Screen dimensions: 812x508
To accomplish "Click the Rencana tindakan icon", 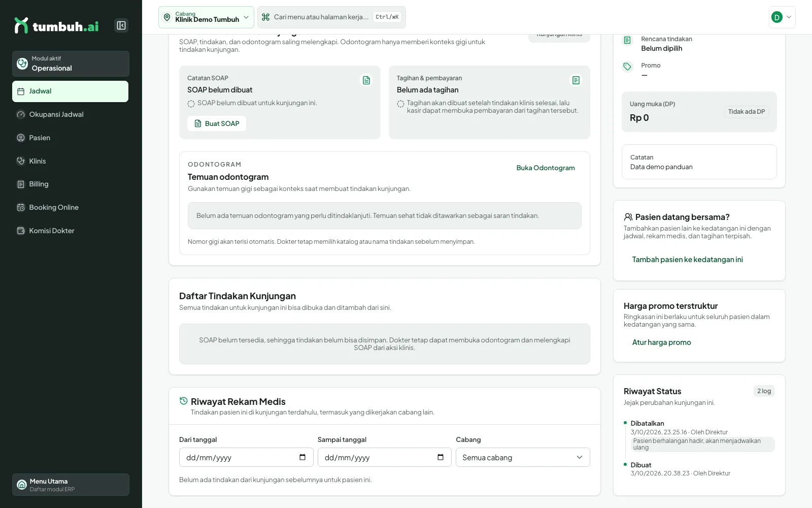I will click(x=627, y=40).
